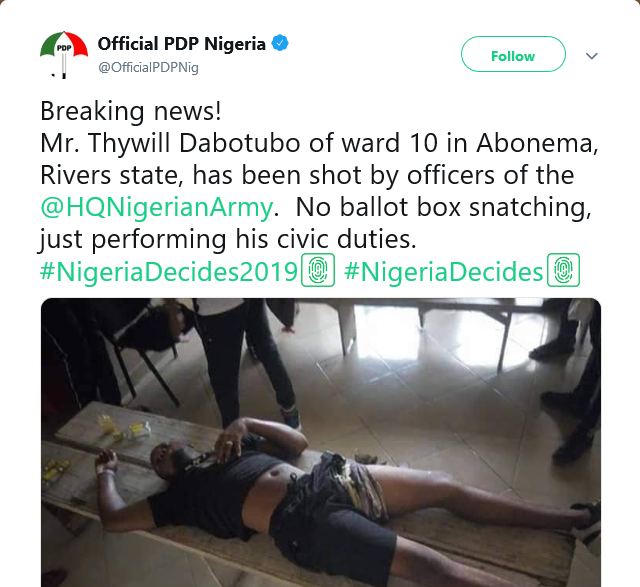Open the attached tweet photo
640x587 pixels.
coord(320,442)
